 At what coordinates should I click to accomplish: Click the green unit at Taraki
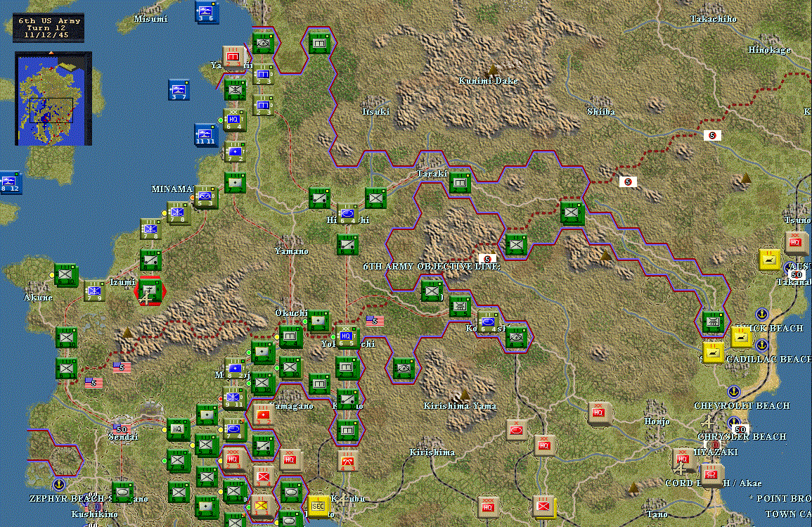[460, 183]
